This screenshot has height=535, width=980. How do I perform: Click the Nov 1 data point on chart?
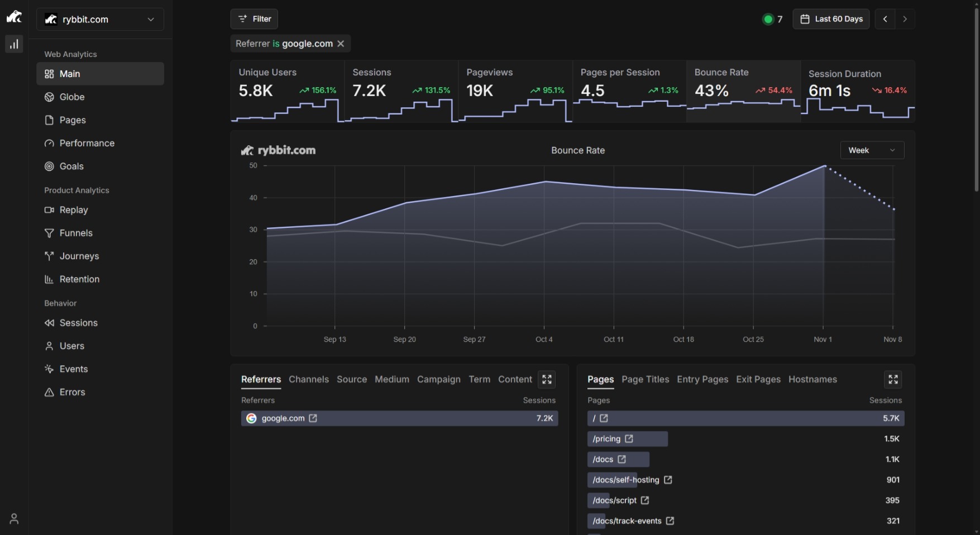[x=824, y=166]
